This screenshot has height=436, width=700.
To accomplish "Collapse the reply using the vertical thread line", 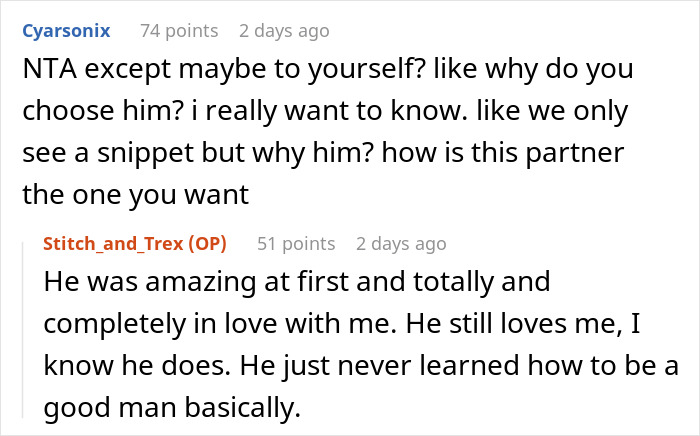I will pos(23,329).
